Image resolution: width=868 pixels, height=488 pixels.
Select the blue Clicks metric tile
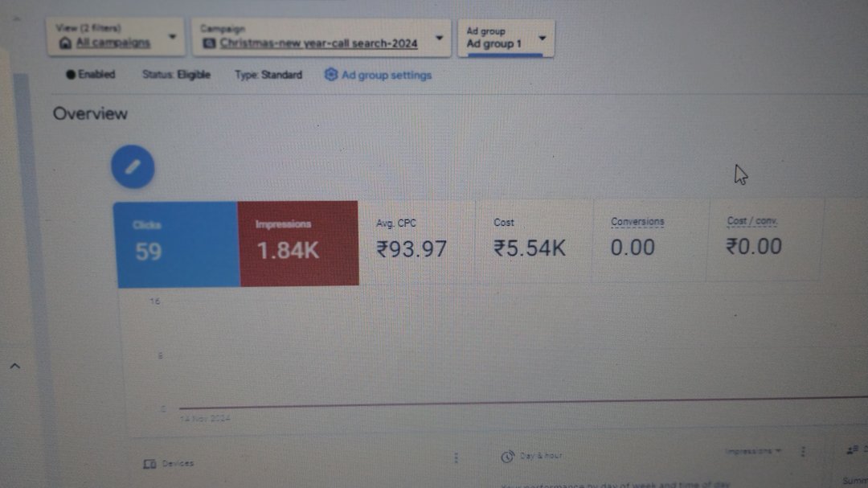pyautogui.click(x=176, y=244)
